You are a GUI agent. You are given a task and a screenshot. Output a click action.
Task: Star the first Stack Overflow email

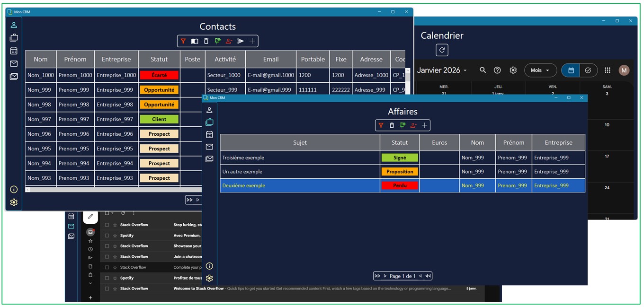coord(115,225)
